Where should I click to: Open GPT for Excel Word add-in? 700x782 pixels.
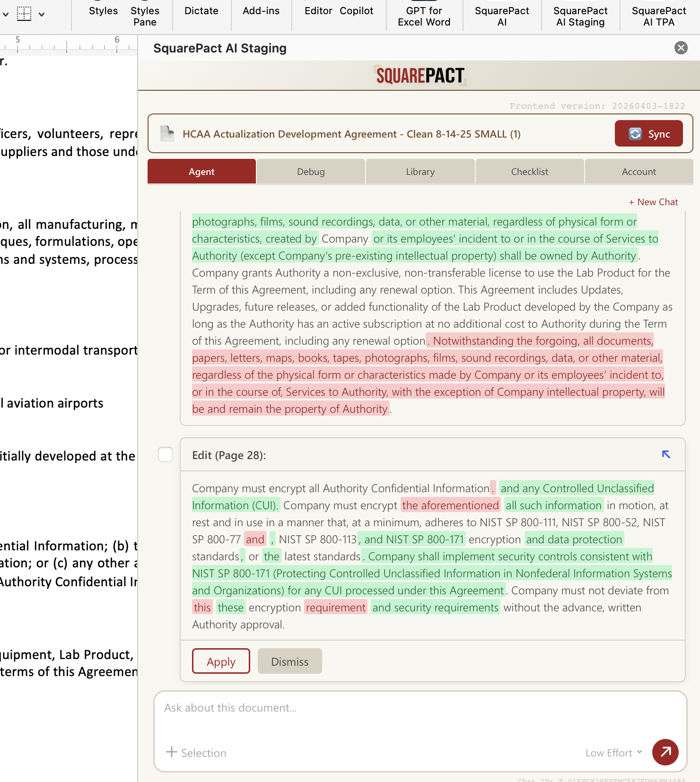click(424, 16)
